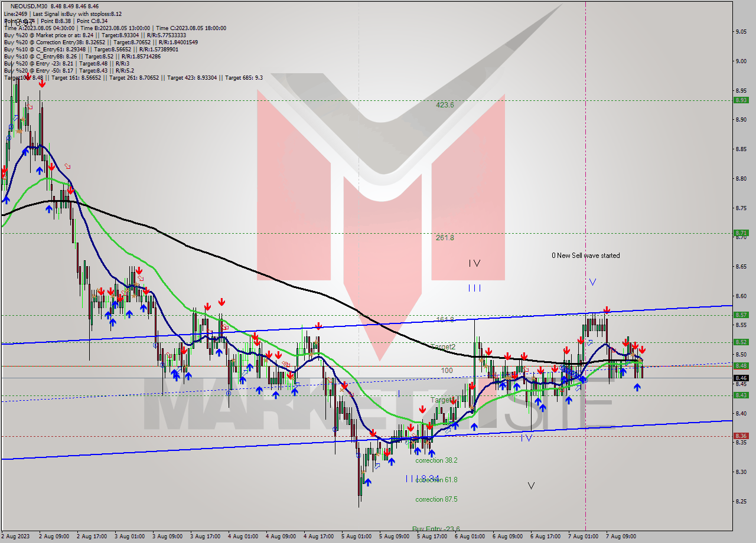Click the 8.25 price axis value
This screenshot has height=543, width=756.
click(x=741, y=502)
